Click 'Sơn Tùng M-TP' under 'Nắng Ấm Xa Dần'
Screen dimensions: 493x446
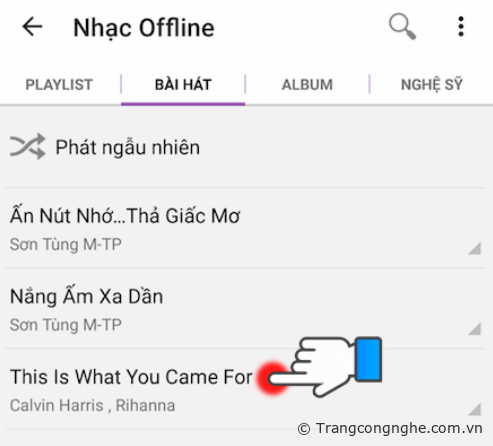point(66,325)
